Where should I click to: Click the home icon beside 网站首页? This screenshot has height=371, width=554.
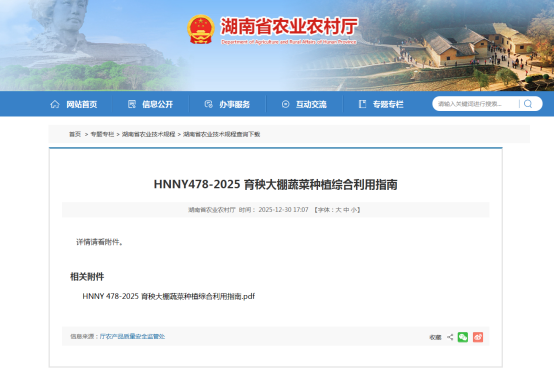55,104
